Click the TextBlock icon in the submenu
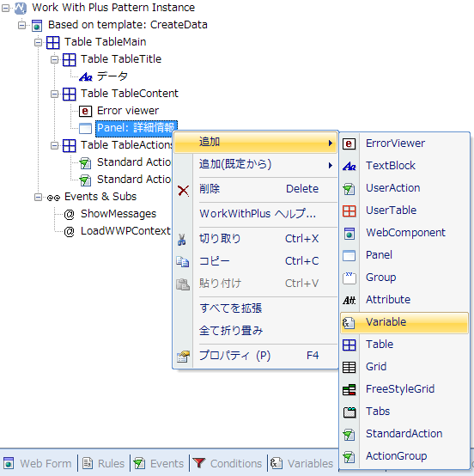Image resolution: width=474 pixels, height=476 pixels. point(349,166)
